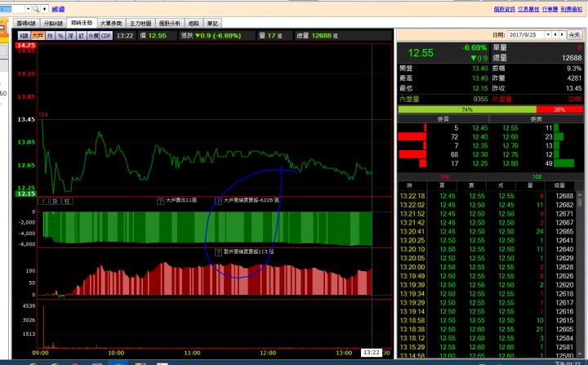The height and width of the screenshot is (365, 588).
Task: Click the 總量 column header in tick list
Action: pos(559,185)
